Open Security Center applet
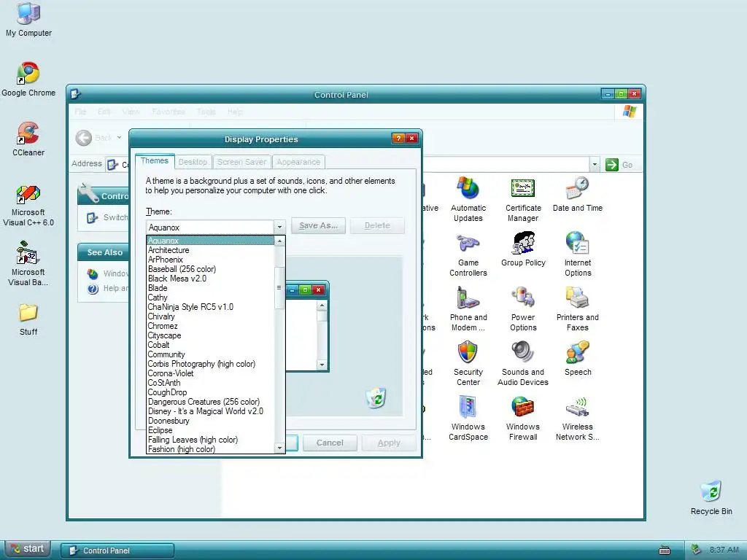The height and width of the screenshot is (560, 747). tap(468, 363)
